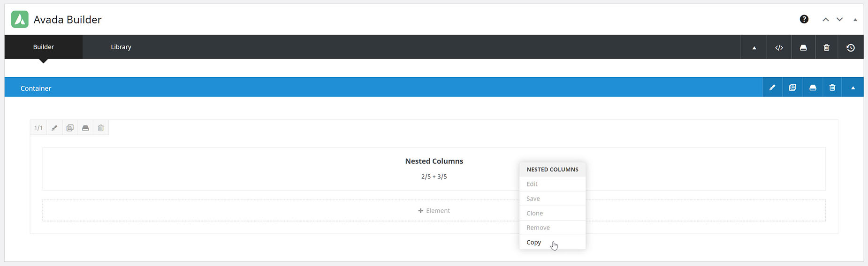Clone the Container

coord(792,88)
